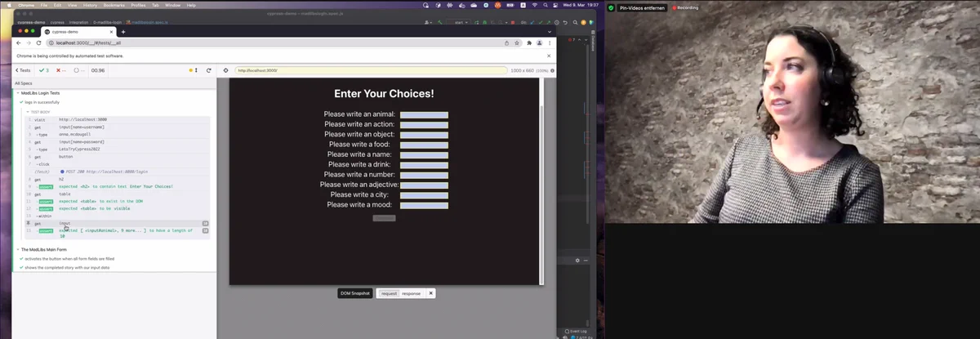This screenshot has width=980, height=339.
Task: Click the Cypress rerun tests icon
Action: (x=209, y=70)
